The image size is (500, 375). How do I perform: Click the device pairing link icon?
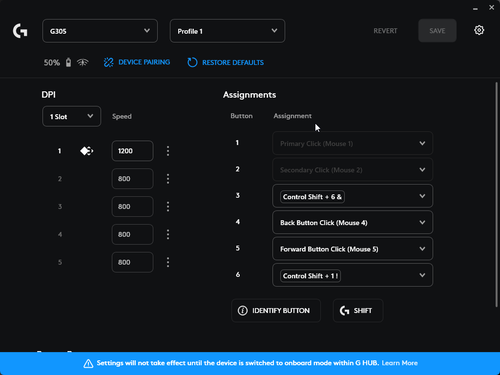pyautogui.click(x=108, y=62)
